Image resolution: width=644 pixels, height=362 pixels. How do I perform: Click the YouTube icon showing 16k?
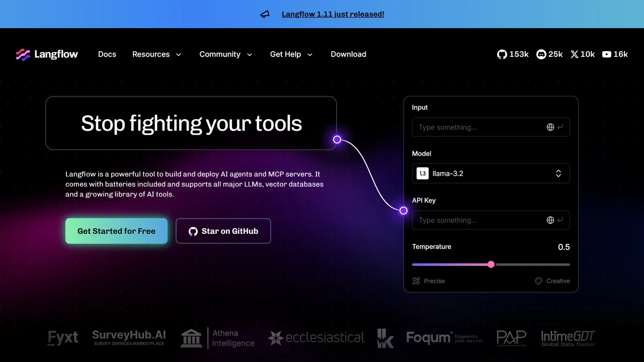607,54
